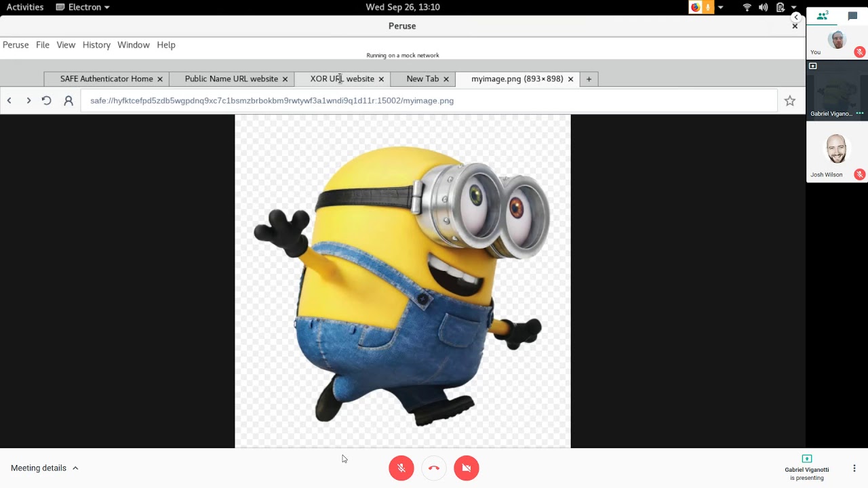Close the myimage.png tab
Screen dimensions: 868x488
570,79
